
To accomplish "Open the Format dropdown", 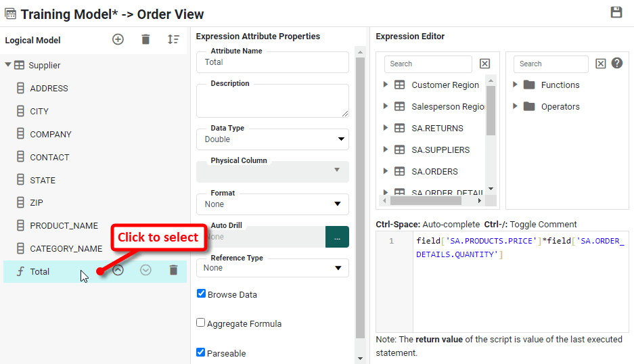I will tap(273, 204).
